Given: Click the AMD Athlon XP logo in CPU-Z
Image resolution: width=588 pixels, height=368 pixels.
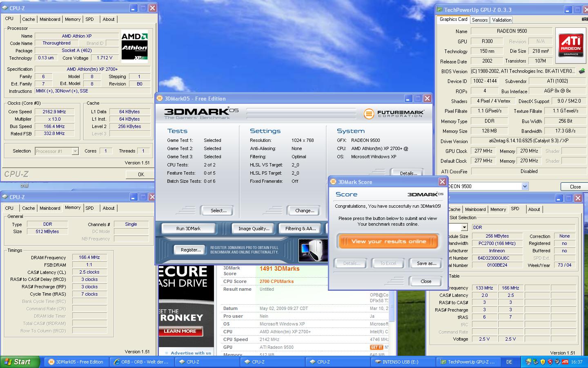Looking at the screenshot, I should pyautogui.click(x=134, y=47).
